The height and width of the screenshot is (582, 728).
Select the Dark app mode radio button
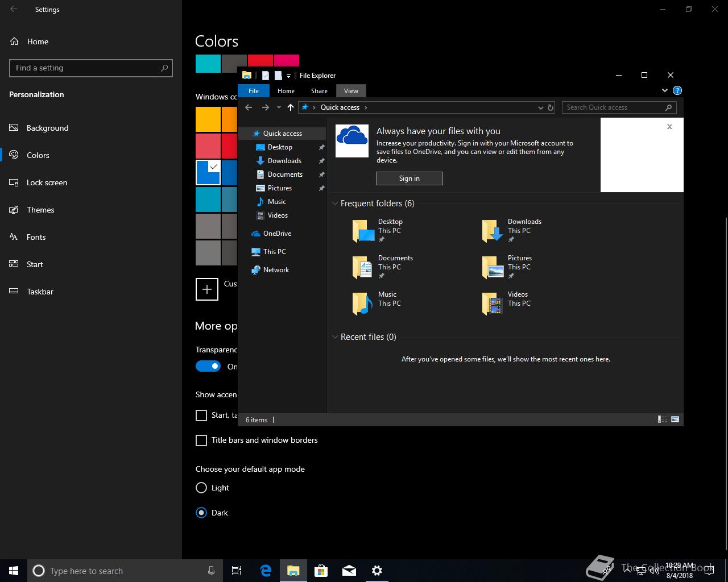(201, 513)
